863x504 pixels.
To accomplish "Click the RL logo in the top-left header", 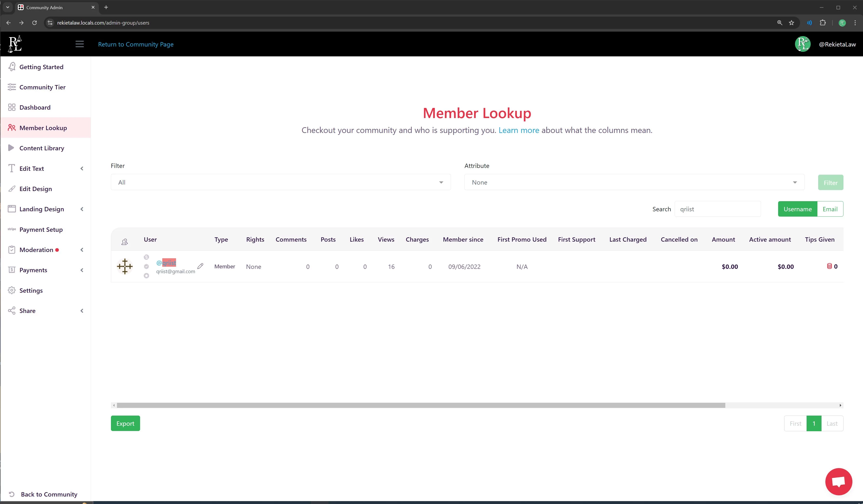I will coord(15,44).
